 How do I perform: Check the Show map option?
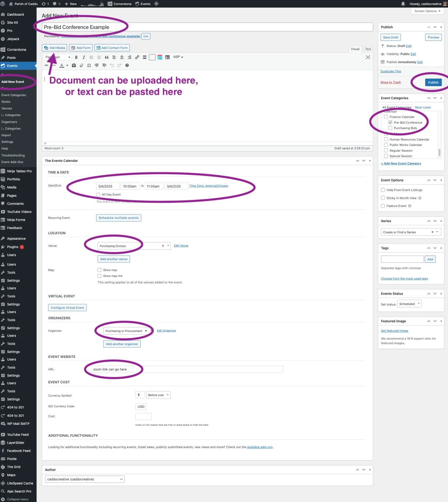(x=99, y=270)
